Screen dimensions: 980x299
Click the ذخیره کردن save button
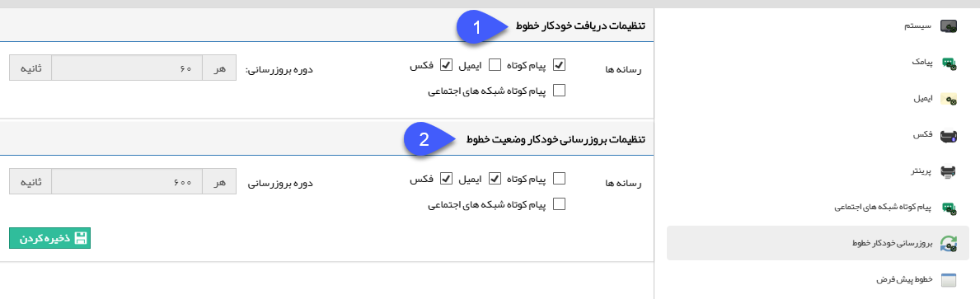[50, 238]
